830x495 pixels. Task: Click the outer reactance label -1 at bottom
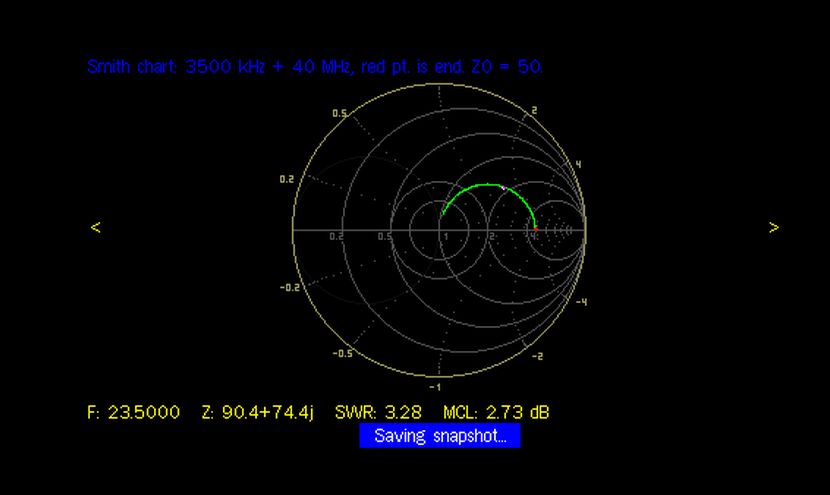[x=435, y=386]
